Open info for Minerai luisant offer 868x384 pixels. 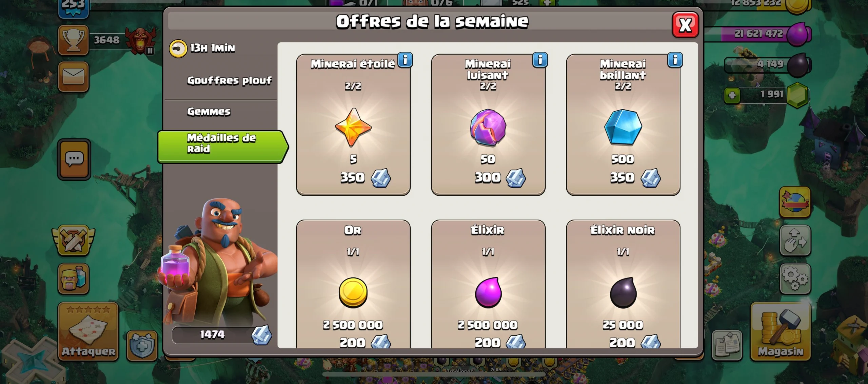[540, 60]
